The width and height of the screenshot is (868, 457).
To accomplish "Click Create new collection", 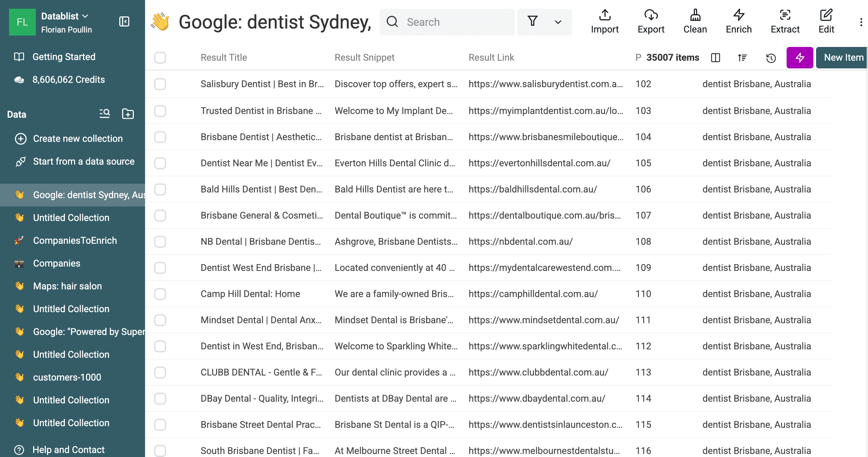I will point(78,138).
